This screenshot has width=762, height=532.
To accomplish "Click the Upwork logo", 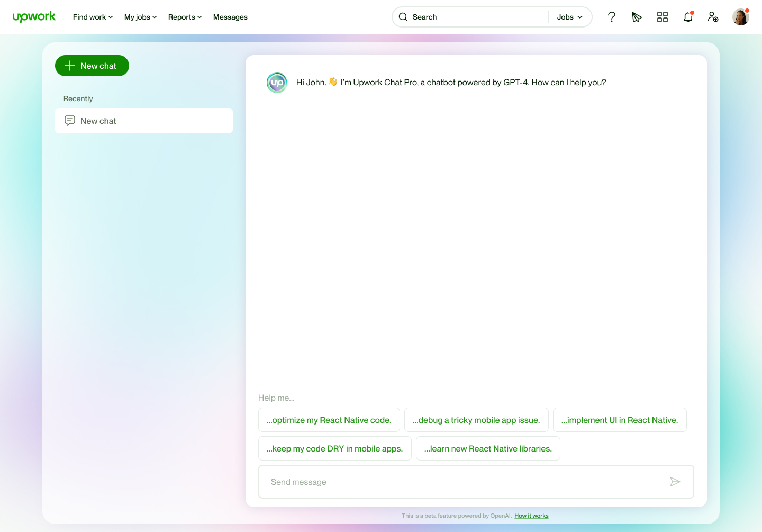I will pyautogui.click(x=34, y=17).
